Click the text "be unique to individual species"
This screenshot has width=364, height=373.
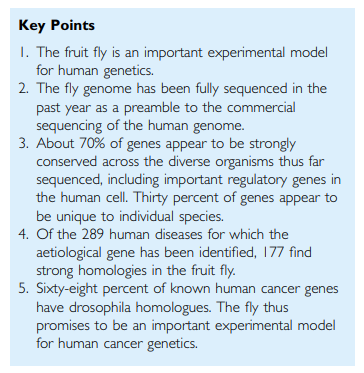coord(128,216)
